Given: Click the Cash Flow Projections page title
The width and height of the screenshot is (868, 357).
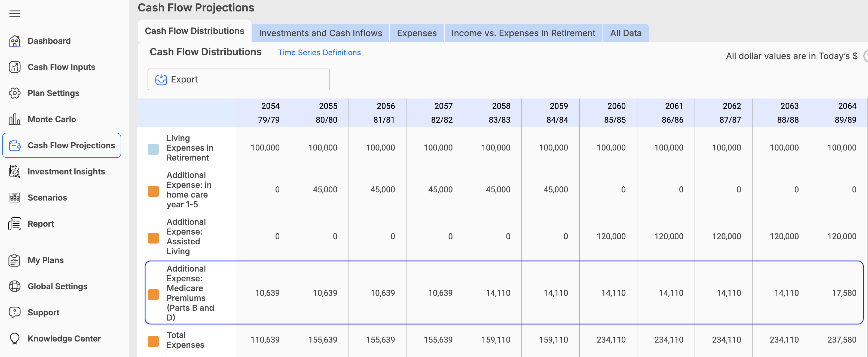Looking at the screenshot, I should click(x=196, y=7).
